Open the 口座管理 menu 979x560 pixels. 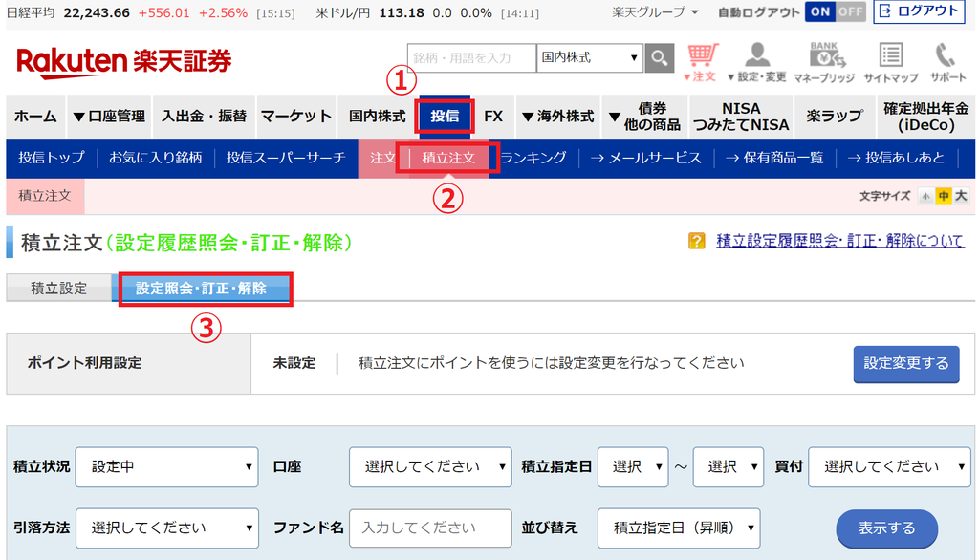point(109,117)
